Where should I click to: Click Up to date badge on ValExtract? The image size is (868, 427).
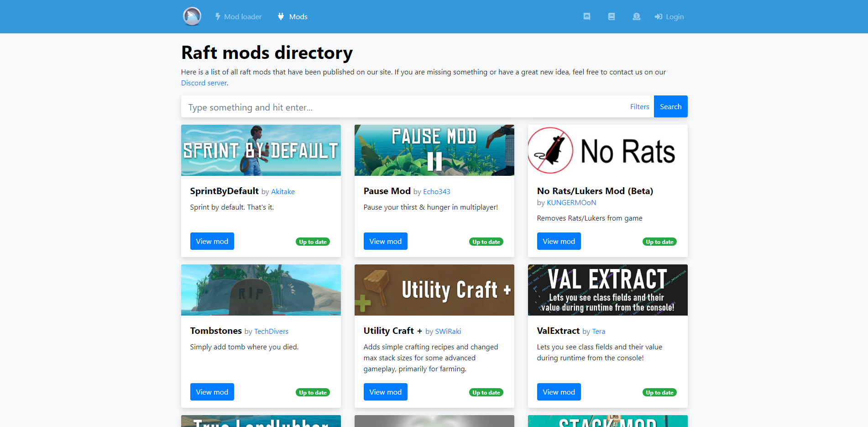(x=659, y=393)
